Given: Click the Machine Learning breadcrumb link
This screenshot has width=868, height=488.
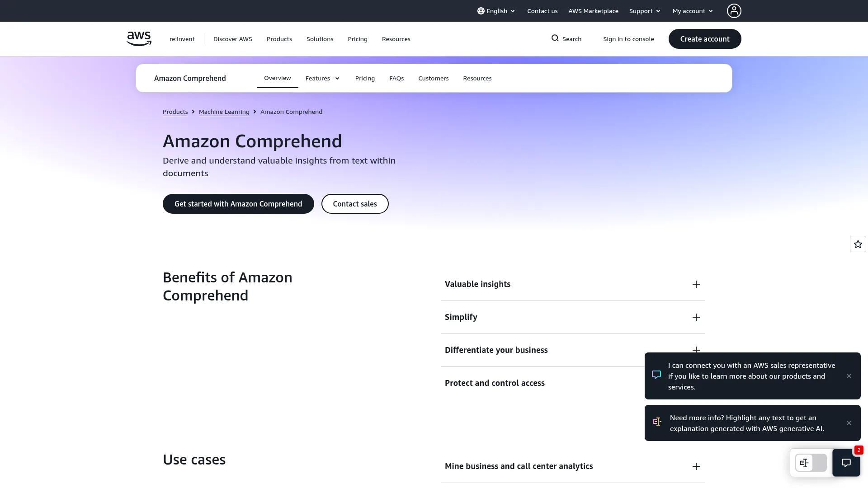Looking at the screenshot, I should click(224, 112).
